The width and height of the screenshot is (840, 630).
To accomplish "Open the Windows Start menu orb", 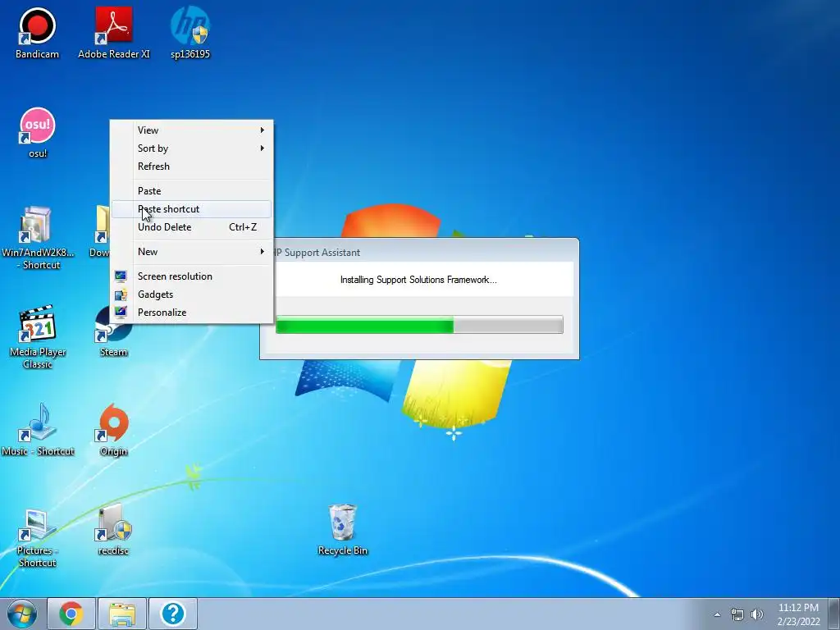I will pyautogui.click(x=22, y=614).
